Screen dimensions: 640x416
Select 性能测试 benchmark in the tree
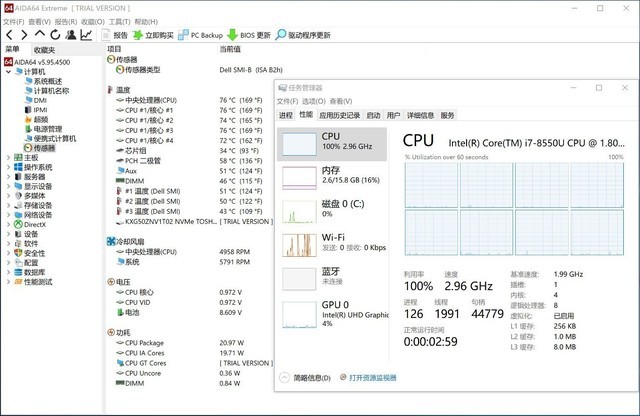click(x=33, y=282)
